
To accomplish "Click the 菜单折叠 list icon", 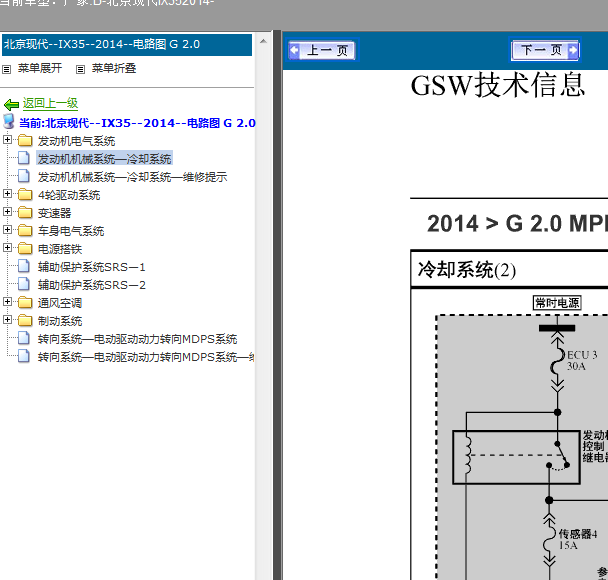I will coord(80,69).
